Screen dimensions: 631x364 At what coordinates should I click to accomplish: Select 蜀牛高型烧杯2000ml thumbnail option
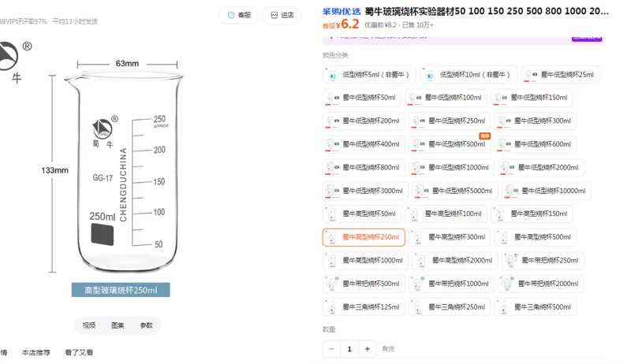(455, 260)
